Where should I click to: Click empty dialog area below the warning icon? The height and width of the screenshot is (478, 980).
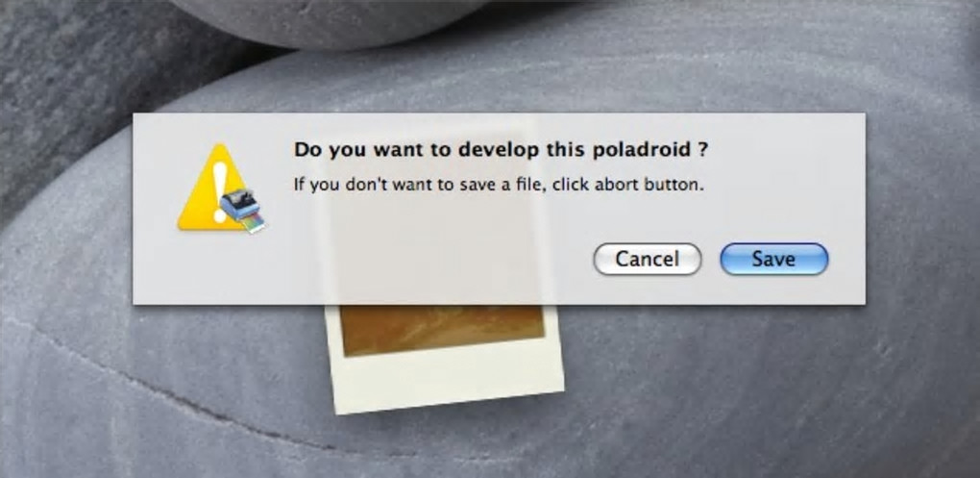coord(212,269)
